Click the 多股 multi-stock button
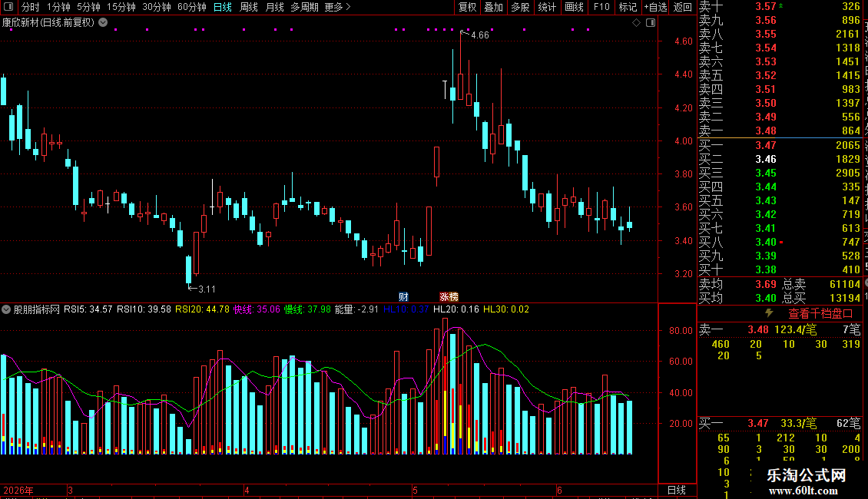This screenshot has width=868, height=499. (x=520, y=7)
